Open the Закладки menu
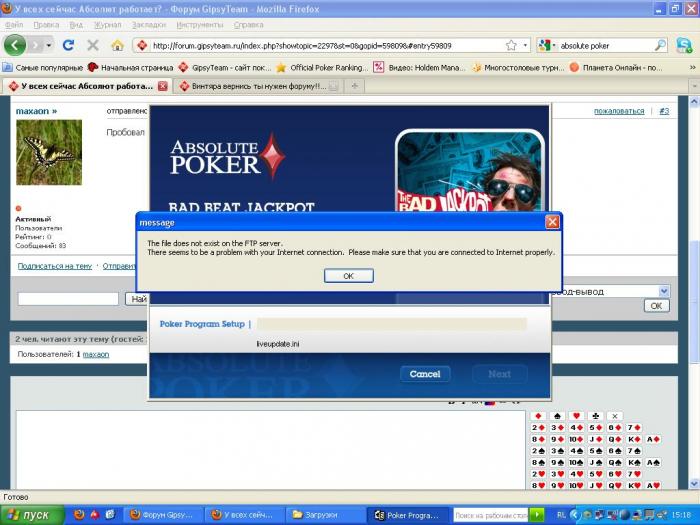Image resolution: width=700 pixels, height=525 pixels. pos(149,25)
